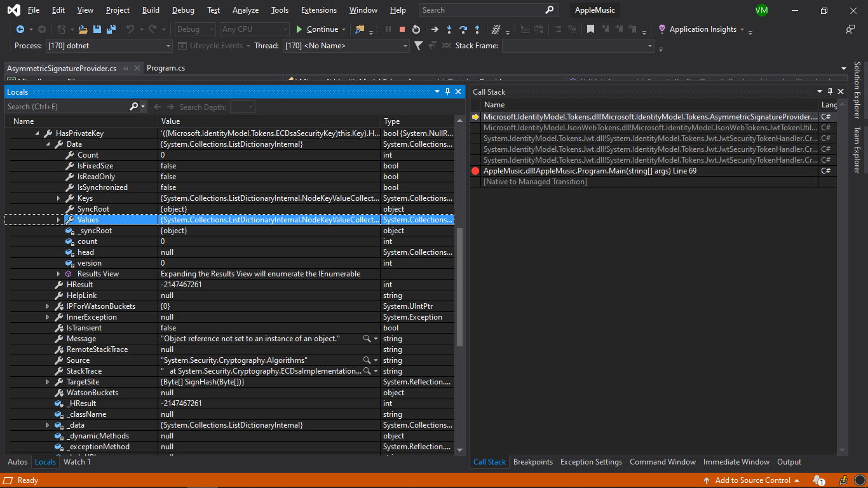Click the Break All pause icon
Screen dimensions: 868x488
[x=389, y=29]
